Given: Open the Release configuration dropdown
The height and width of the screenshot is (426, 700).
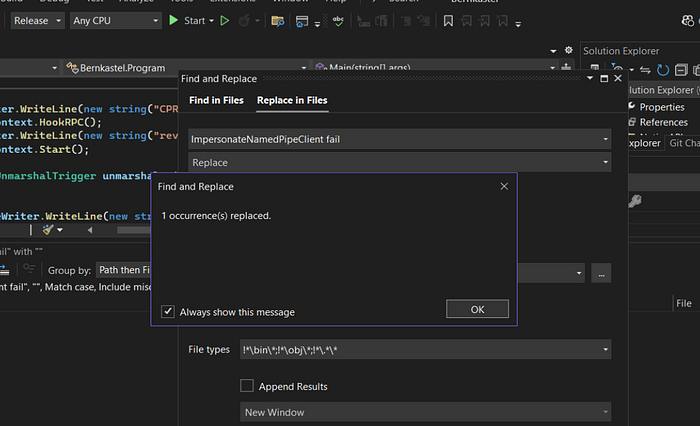Looking at the screenshot, I should pos(38,21).
